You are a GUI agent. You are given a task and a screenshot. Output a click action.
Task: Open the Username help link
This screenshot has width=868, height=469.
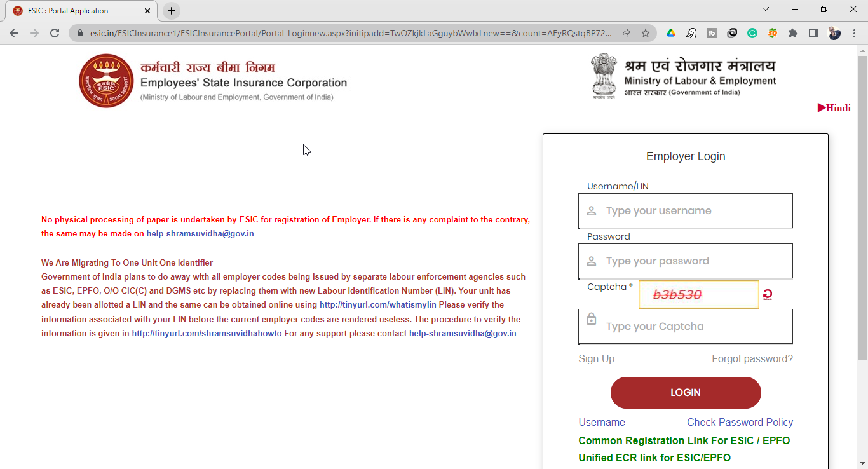602,422
